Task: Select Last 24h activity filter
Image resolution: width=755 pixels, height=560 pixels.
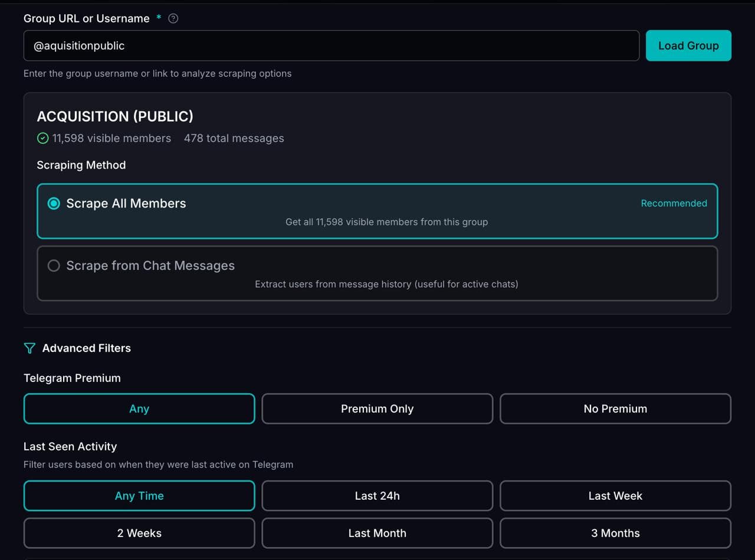Action: pos(377,496)
